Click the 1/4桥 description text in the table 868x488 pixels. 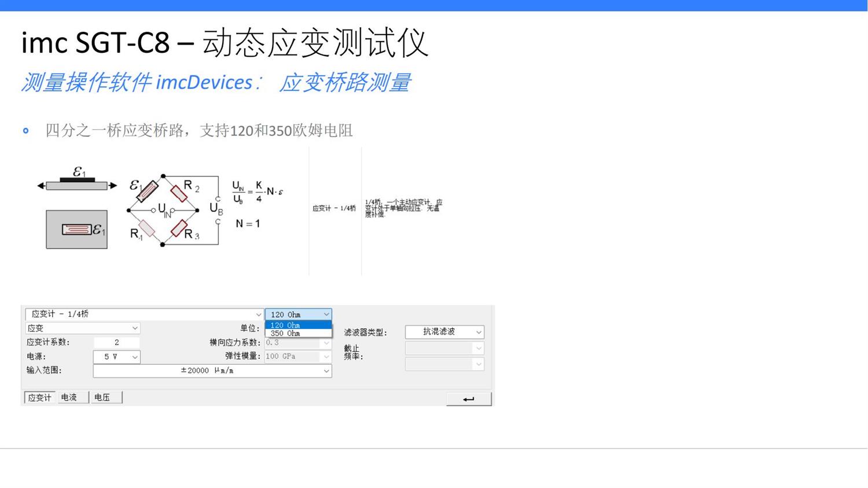[403, 208]
